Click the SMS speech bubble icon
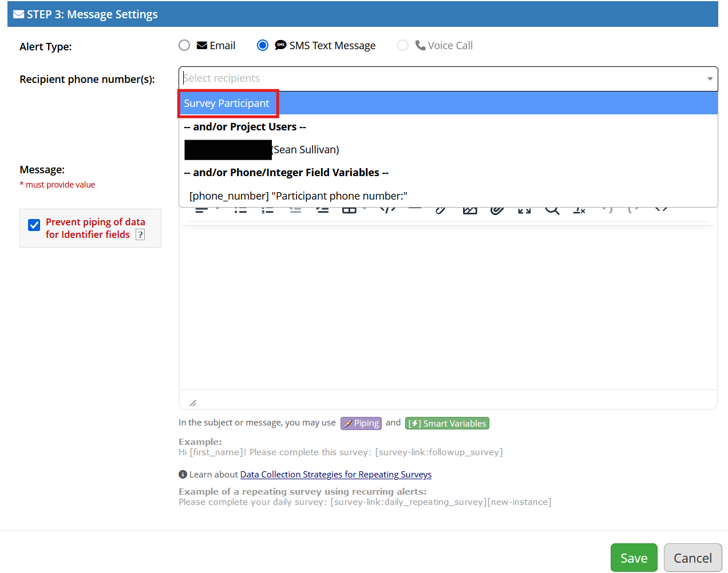The width and height of the screenshot is (728, 573). click(x=280, y=45)
